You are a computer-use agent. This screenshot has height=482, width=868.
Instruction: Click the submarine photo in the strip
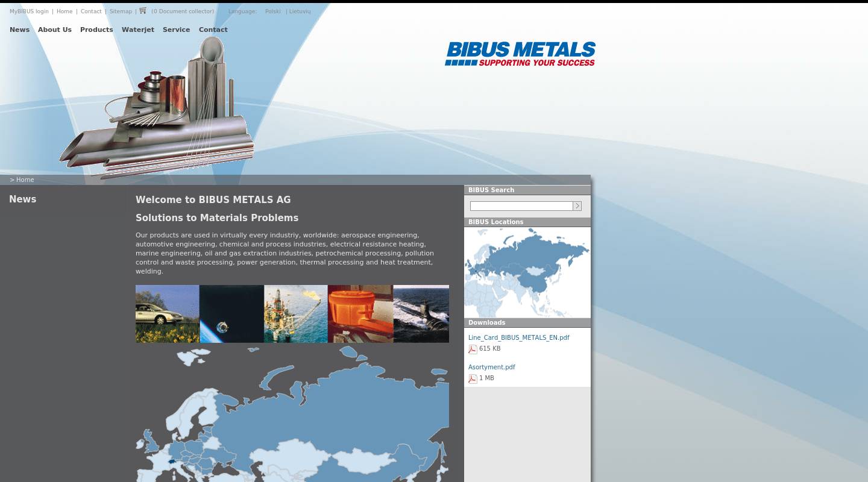point(421,314)
